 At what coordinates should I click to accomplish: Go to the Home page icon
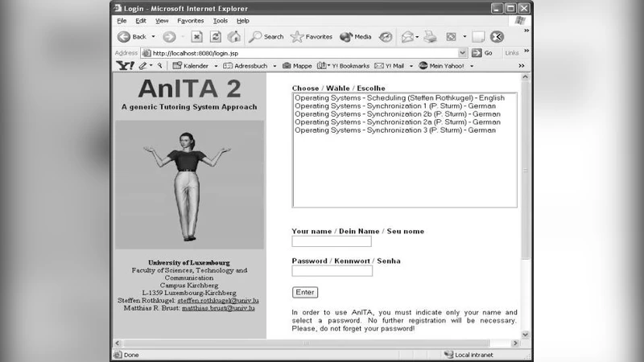coord(234,37)
